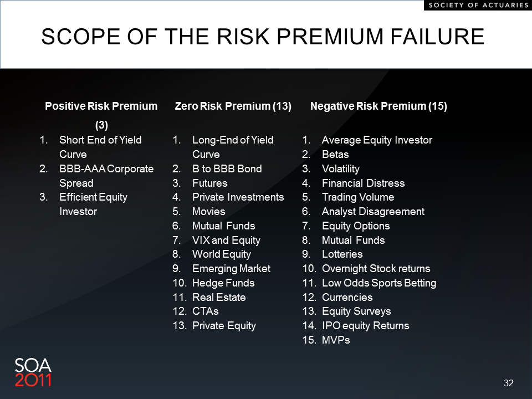Click the 'Efficient Equity Investor' entry
The image size is (532, 399).
[x=93, y=204]
